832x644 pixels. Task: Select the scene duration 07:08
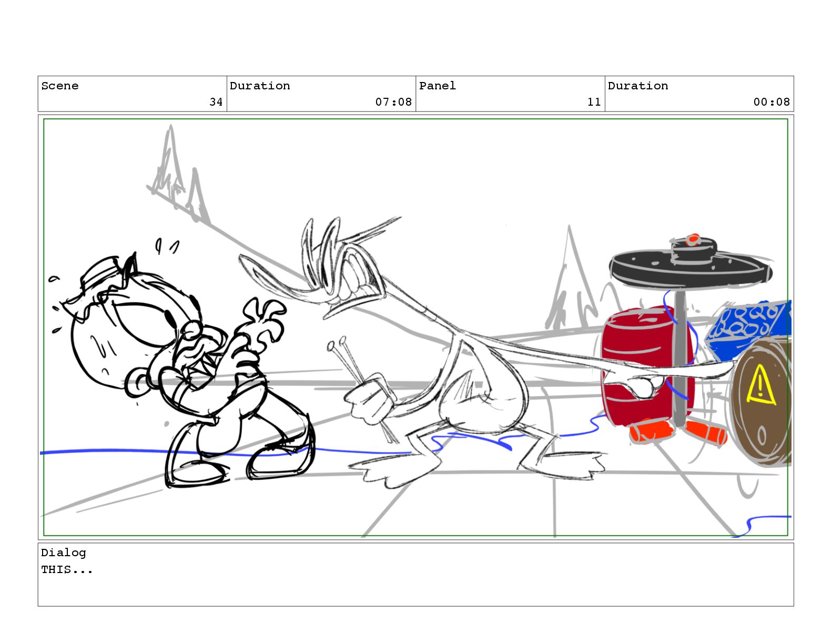tap(393, 102)
